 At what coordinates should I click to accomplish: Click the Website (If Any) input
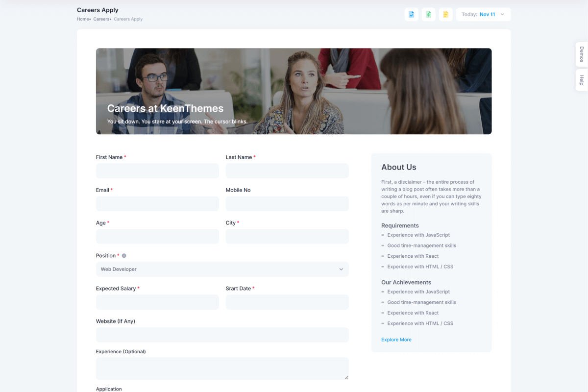click(x=222, y=335)
